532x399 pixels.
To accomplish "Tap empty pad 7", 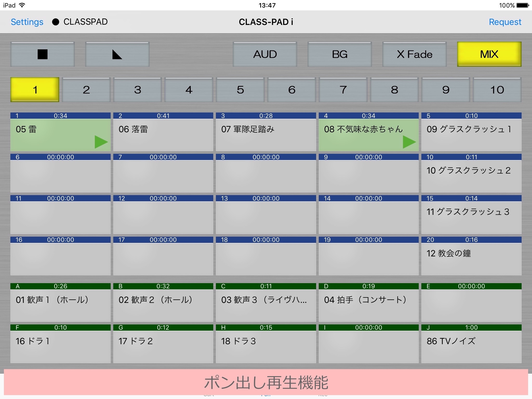I will tap(163, 173).
